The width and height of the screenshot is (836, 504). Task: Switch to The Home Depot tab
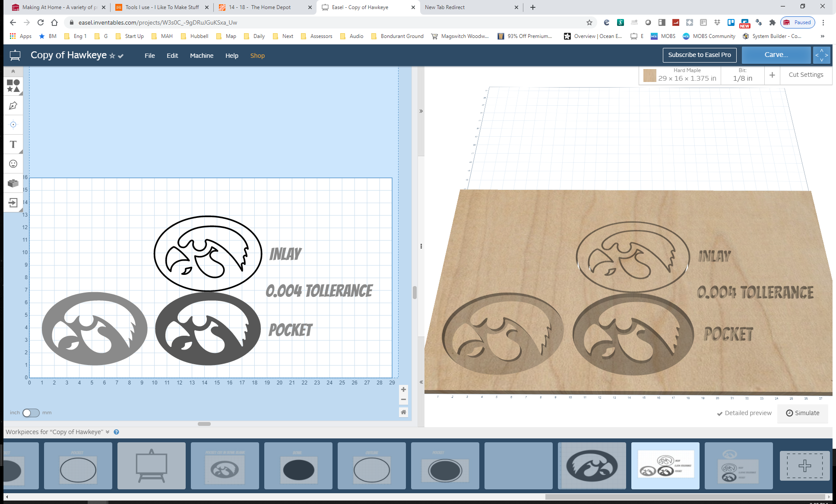266,7
